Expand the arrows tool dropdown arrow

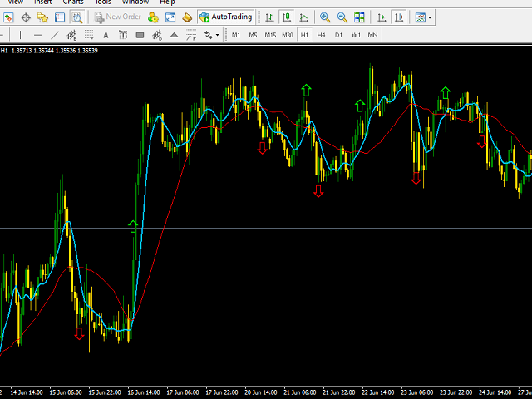tap(218, 35)
